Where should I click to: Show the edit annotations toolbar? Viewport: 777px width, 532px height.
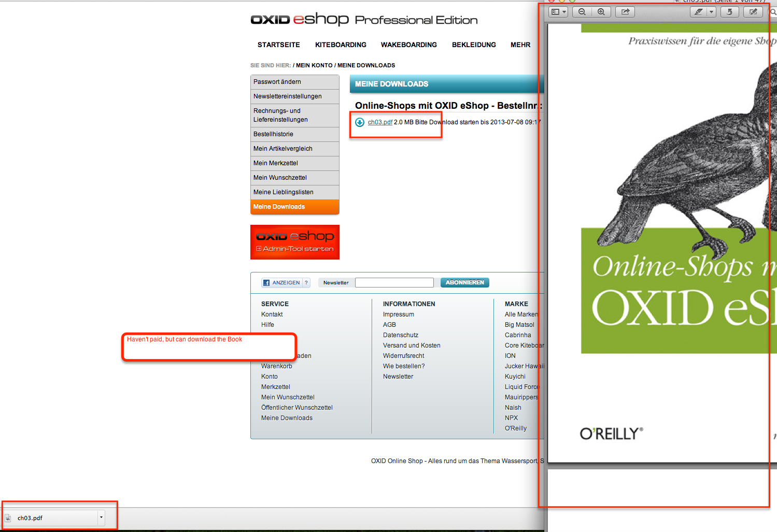coord(753,12)
